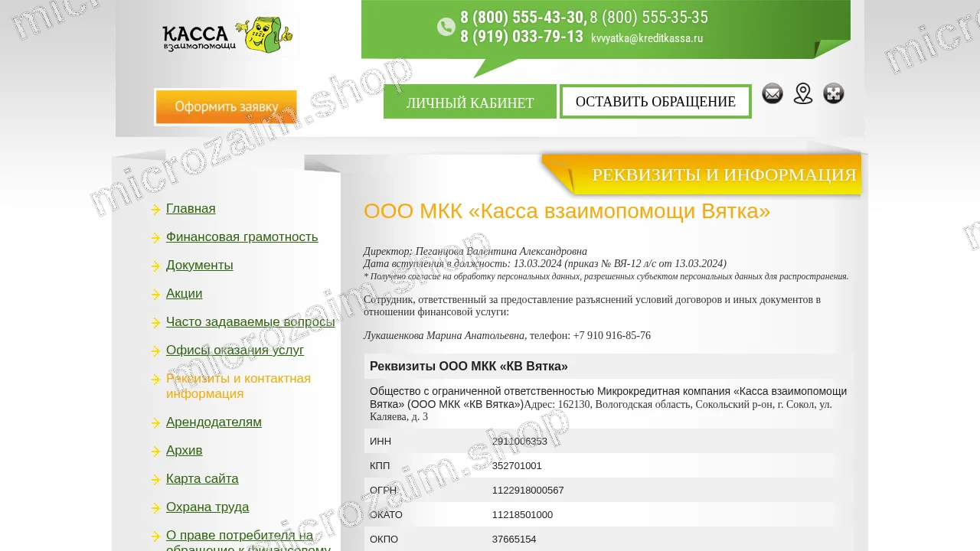Image resolution: width=980 pixels, height=551 pixels.
Task: Open Офисы оказания услуг
Action: 235,350
